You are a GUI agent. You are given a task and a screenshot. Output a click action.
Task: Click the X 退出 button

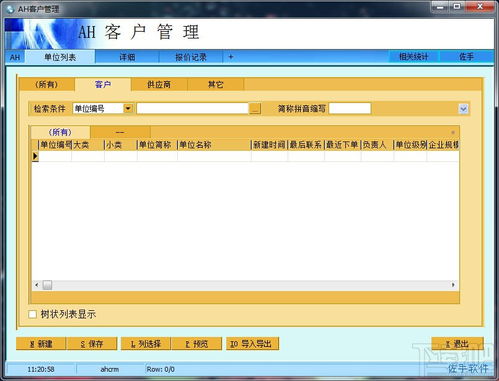[x=457, y=344]
